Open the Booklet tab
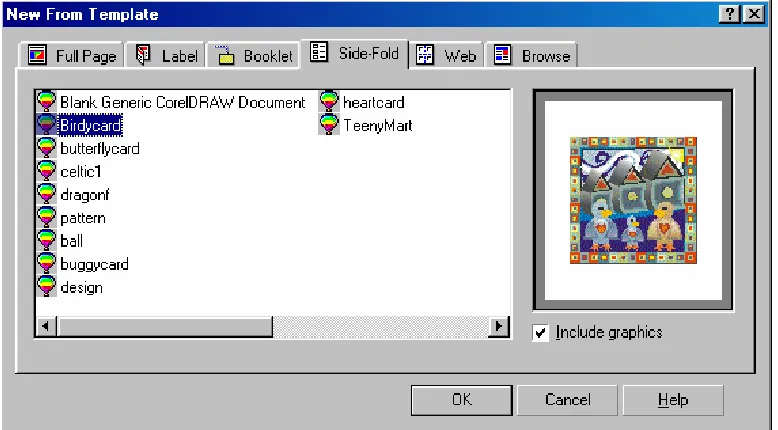This screenshot has height=430, width=778. click(x=253, y=55)
